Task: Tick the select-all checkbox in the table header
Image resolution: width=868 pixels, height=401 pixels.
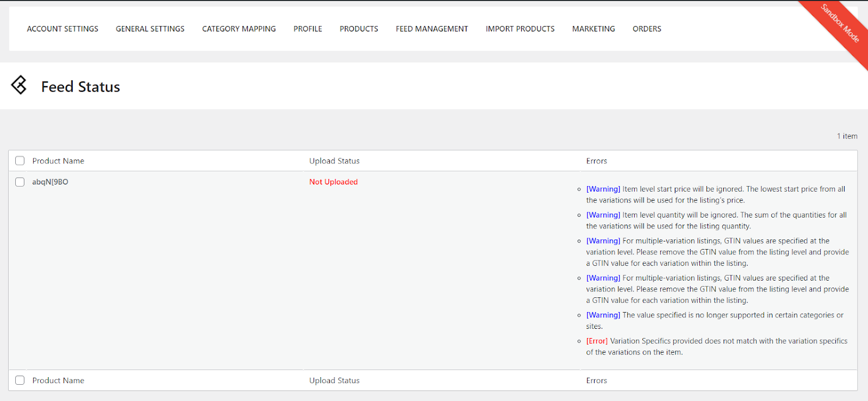Action: coord(20,161)
